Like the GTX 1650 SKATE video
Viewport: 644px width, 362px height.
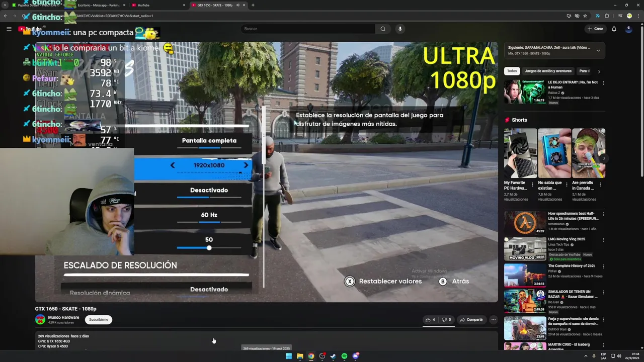pos(430,320)
